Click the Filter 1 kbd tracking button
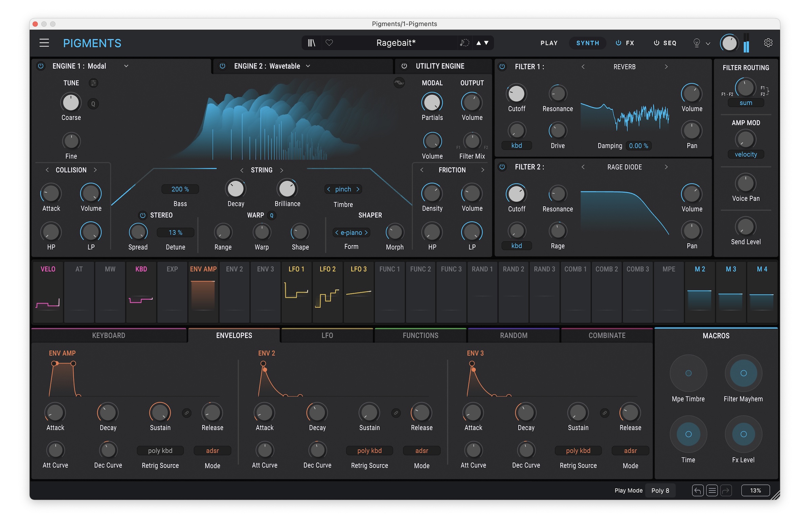The width and height of the screenshot is (812, 530). point(517,146)
